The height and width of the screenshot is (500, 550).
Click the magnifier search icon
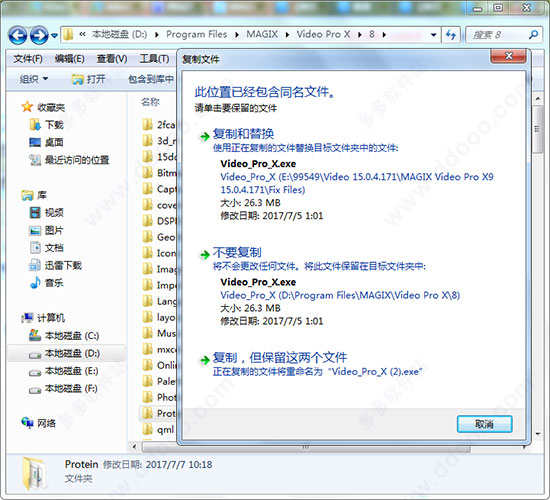pyautogui.click(x=534, y=35)
